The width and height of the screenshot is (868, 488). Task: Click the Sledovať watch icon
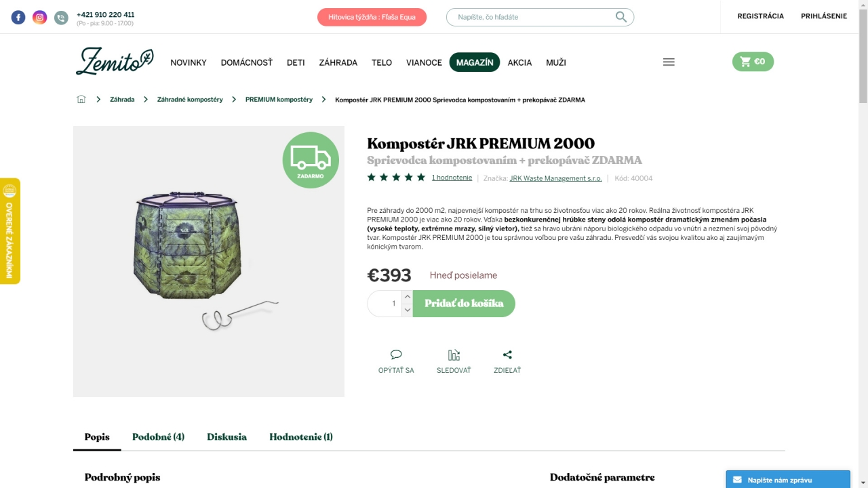(x=454, y=354)
